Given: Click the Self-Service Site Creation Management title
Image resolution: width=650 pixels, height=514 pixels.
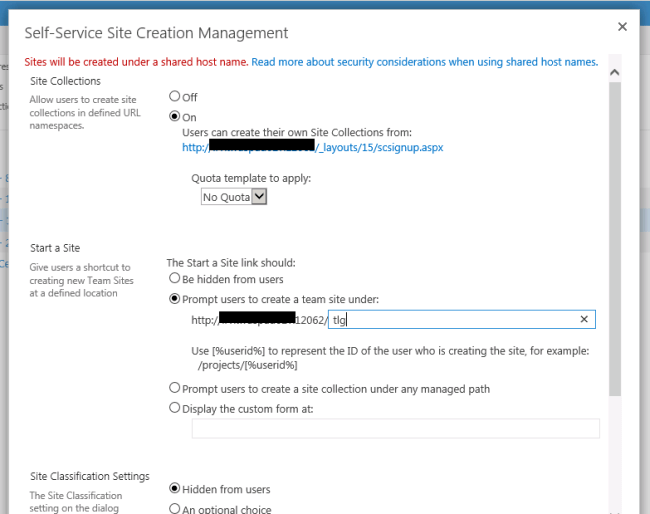Looking at the screenshot, I should [156, 33].
